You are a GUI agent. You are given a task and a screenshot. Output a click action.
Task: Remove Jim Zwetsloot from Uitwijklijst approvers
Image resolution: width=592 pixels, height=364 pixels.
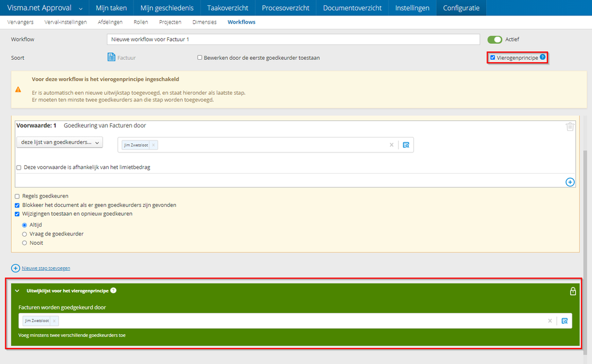tap(55, 321)
